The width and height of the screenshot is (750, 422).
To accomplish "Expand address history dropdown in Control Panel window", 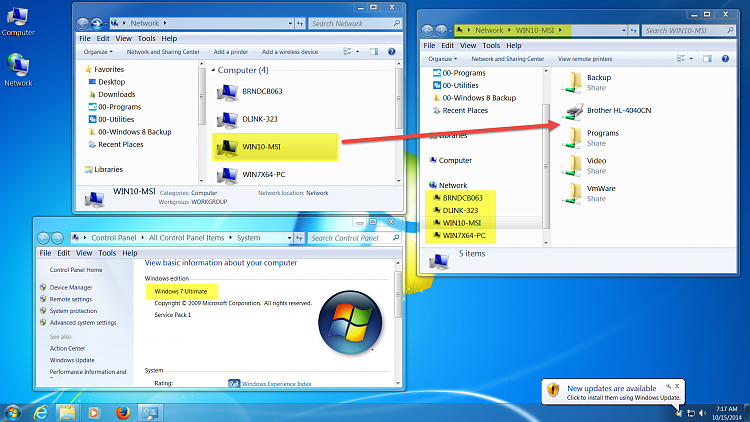I will [289, 238].
